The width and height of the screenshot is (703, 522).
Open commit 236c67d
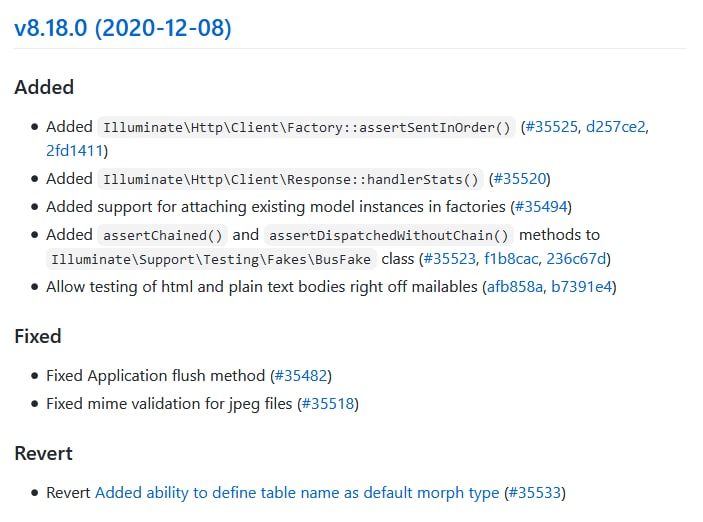point(576,258)
